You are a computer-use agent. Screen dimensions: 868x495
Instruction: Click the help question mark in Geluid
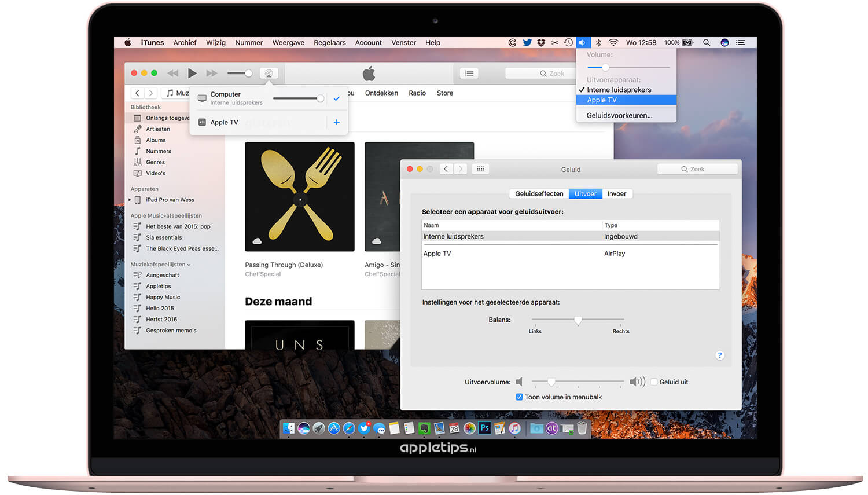click(x=720, y=355)
